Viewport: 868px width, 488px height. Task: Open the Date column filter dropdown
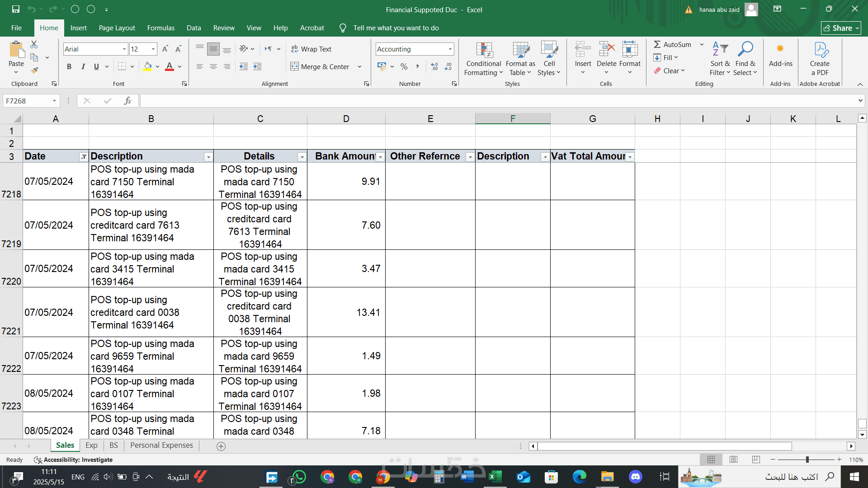[x=83, y=157]
